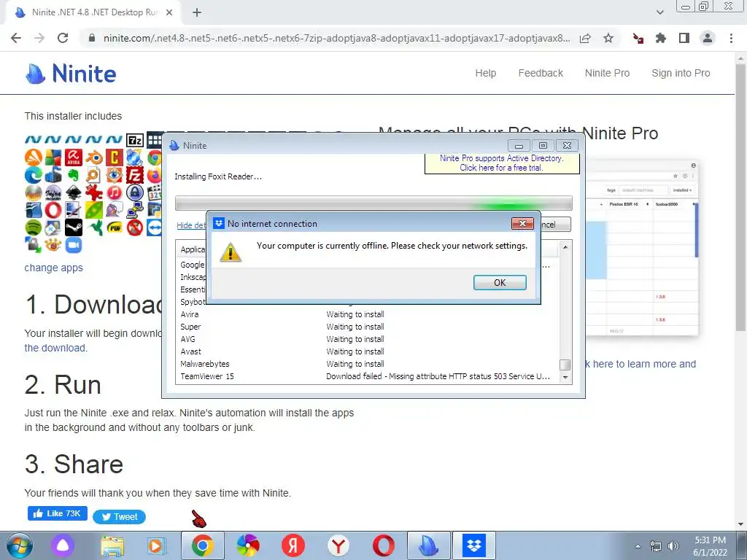Click the Avira app icon
This screenshot has width=747, height=560.
[x=74, y=157]
